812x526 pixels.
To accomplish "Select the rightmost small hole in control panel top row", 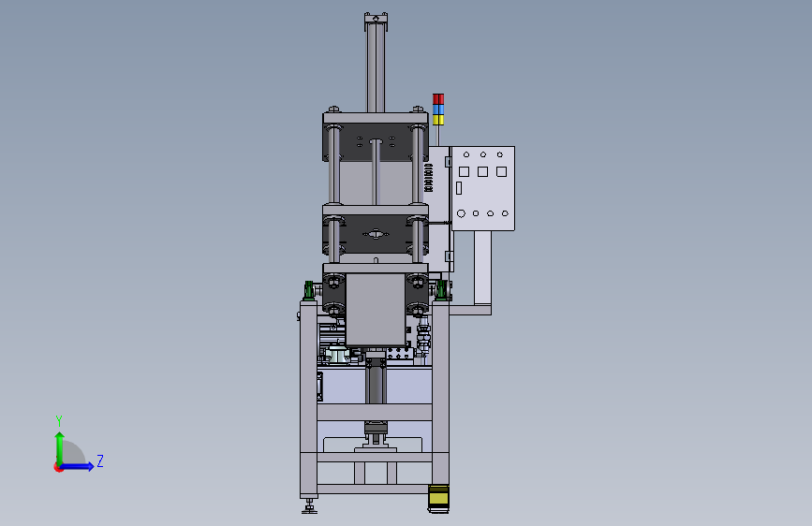I will coord(500,154).
